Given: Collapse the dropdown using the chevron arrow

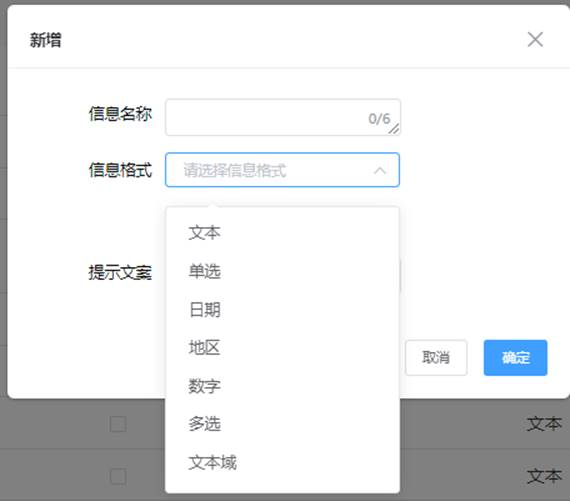Looking at the screenshot, I should (380, 170).
